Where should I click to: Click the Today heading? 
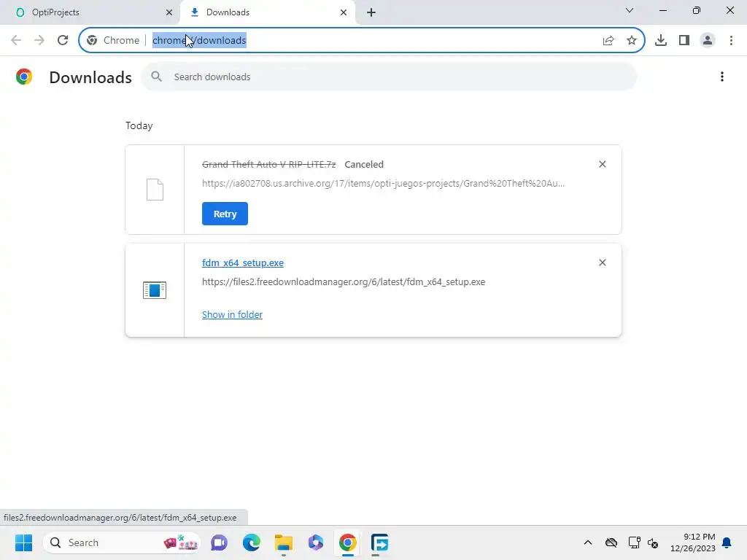tap(139, 125)
